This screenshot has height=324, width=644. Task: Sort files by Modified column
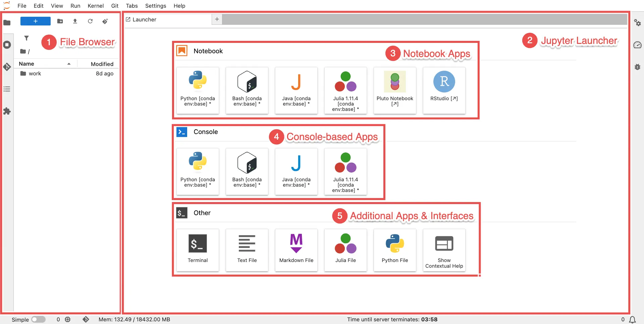coord(102,64)
